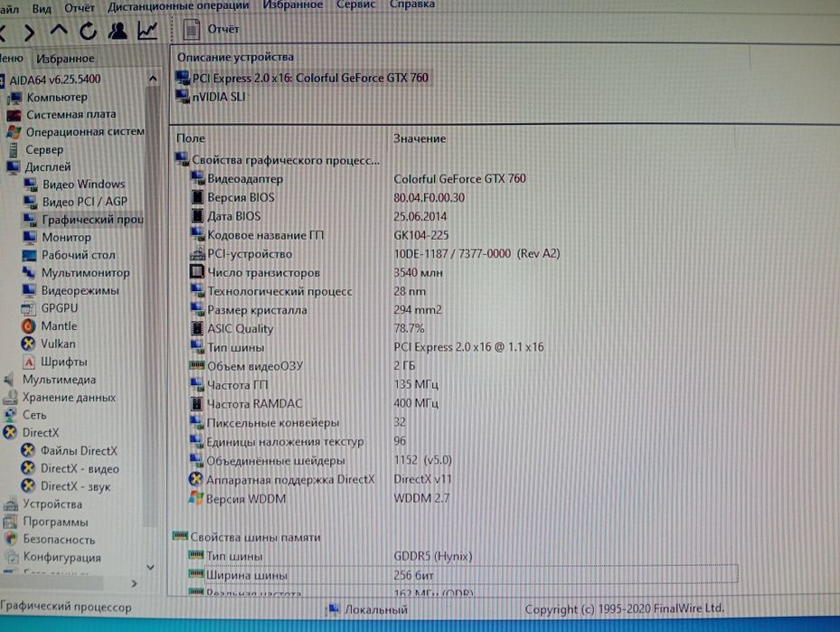The width and height of the screenshot is (840, 632).
Task: Select the Видеоадаптер row
Action: click(358, 179)
